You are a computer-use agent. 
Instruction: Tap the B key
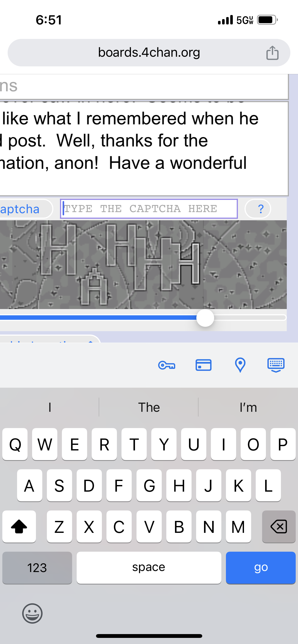tap(179, 526)
